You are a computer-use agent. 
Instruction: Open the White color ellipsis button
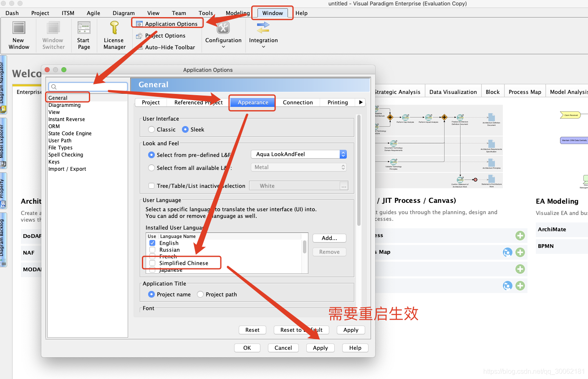coord(344,186)
